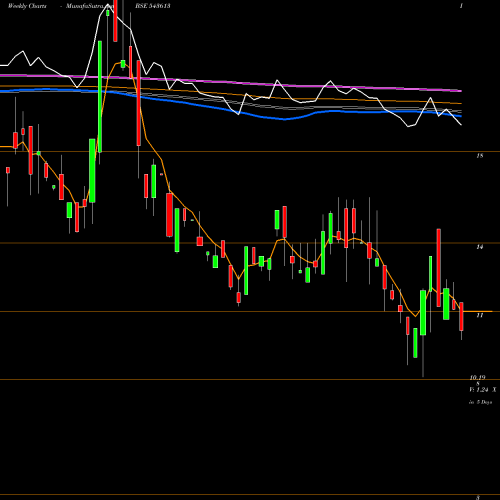
Task: Click the '18' price axis label
Action: [480, 156]
